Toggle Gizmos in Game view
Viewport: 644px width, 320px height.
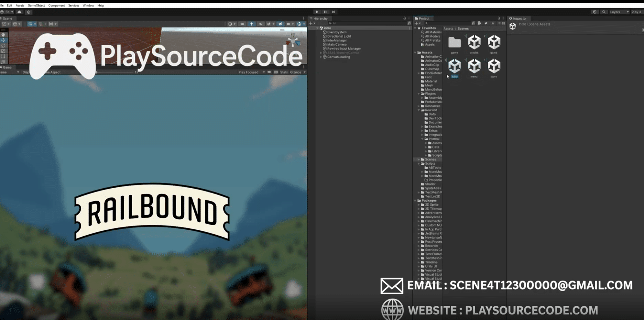[x=295, y=72]
